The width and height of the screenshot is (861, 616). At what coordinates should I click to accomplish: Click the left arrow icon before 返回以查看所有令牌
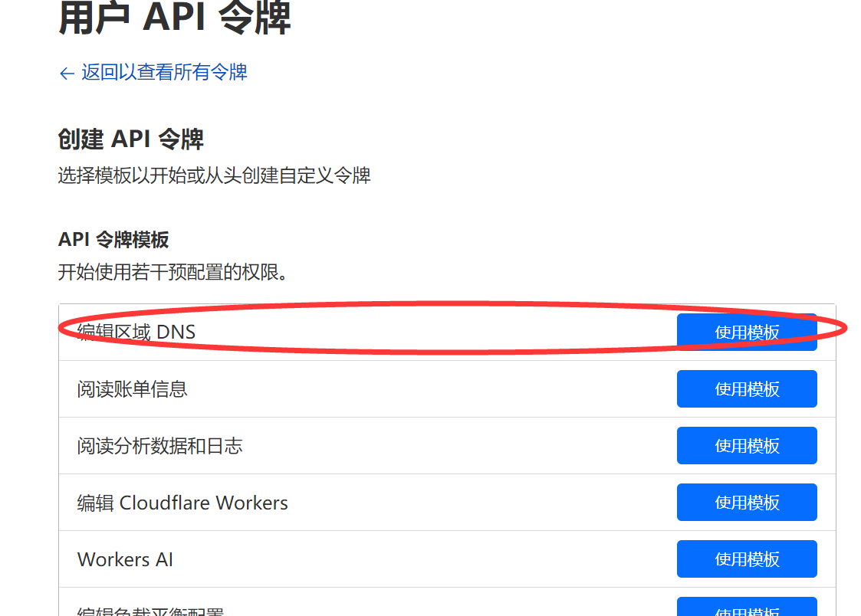(x=66, y=73)
